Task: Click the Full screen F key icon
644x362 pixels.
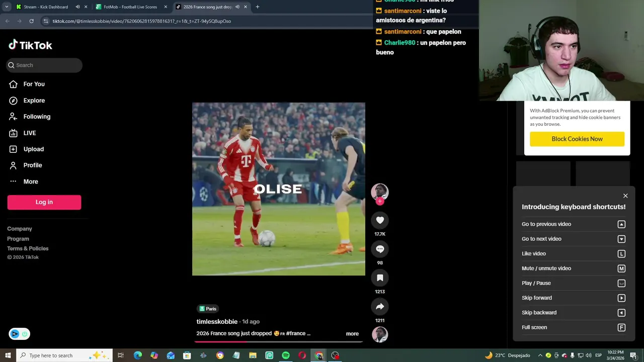Action: (x=621, y=327)
